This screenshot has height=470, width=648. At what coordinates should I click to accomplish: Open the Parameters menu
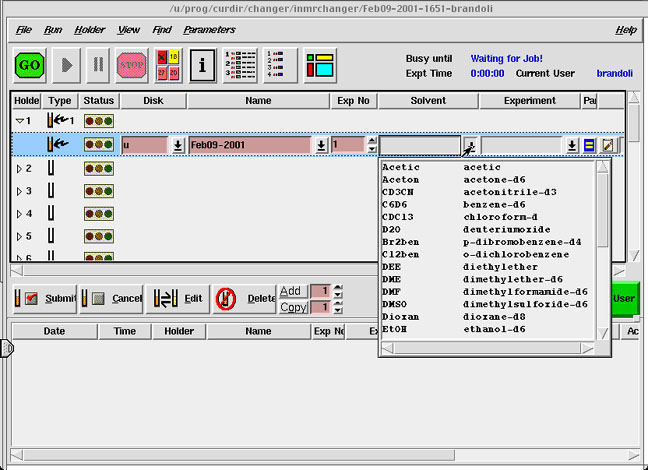[x=209, y=30]
